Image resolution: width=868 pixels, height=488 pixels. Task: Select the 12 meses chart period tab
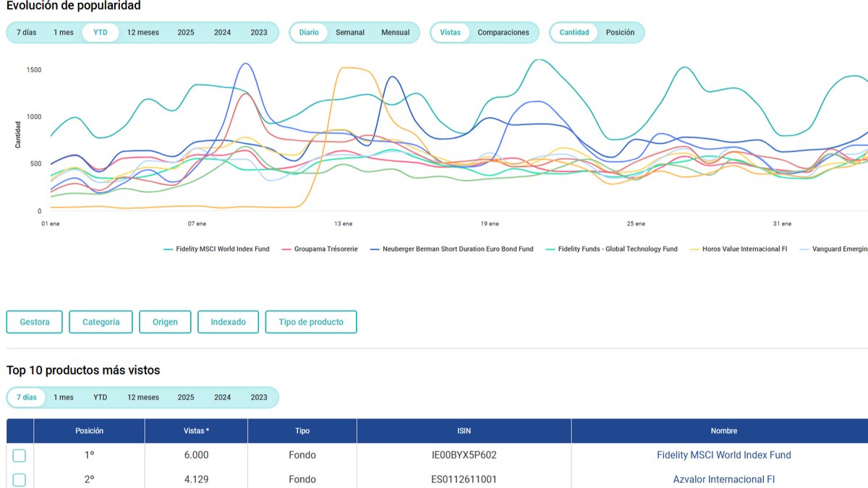click(x=143, y=33)
